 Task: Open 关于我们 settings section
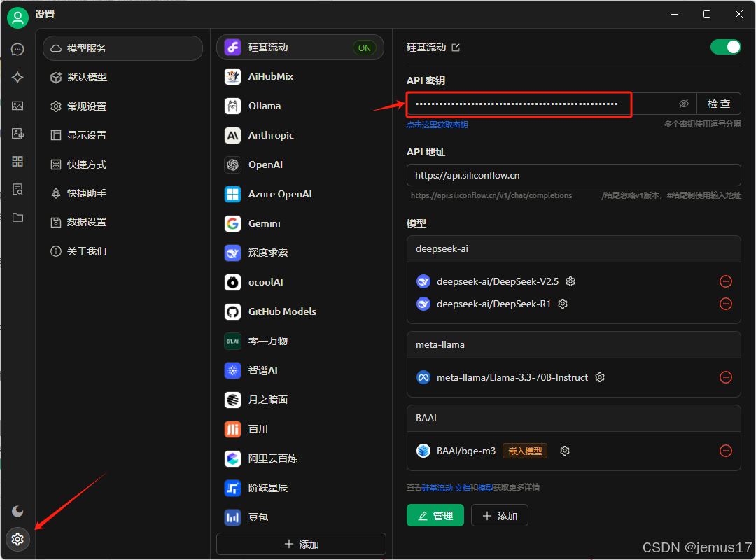pos(123,251)
